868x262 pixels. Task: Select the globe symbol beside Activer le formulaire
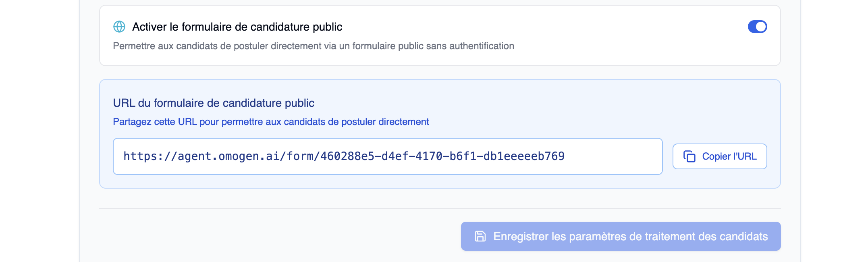(x=119, y=27)
